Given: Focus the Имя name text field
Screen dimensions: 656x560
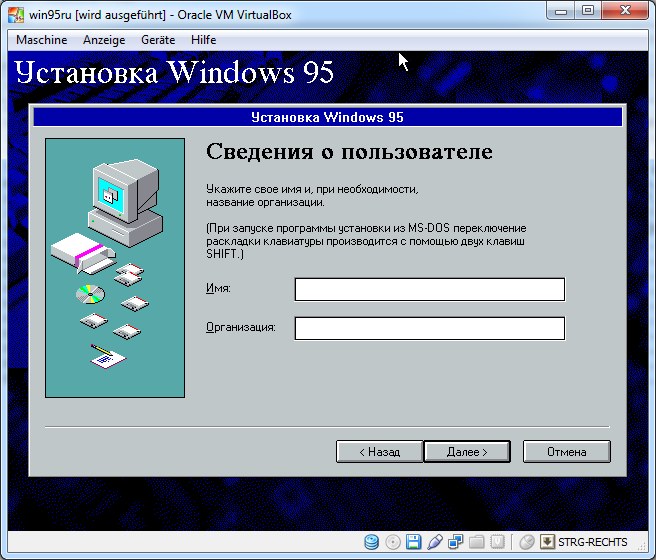Looking at the screenshot, I should pos(429,289).
